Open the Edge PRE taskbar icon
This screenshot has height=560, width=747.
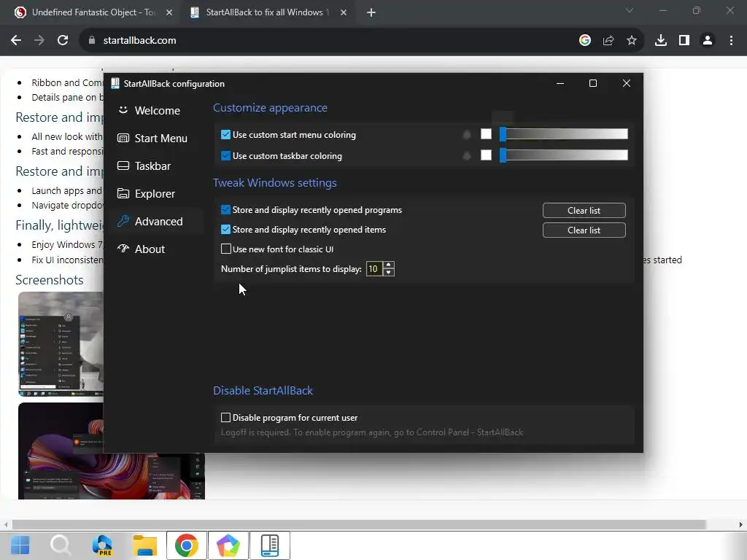pos(103,545)
